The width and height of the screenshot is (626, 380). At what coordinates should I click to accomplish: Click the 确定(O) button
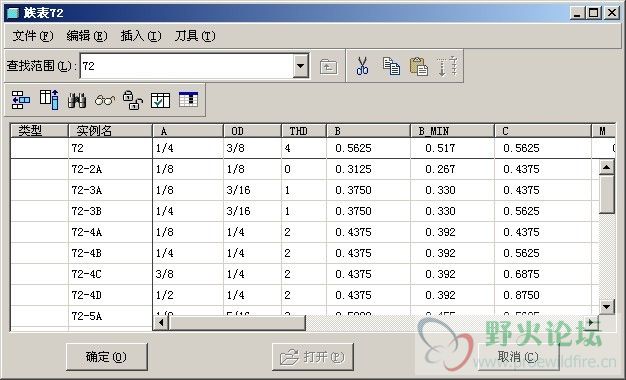107,357
